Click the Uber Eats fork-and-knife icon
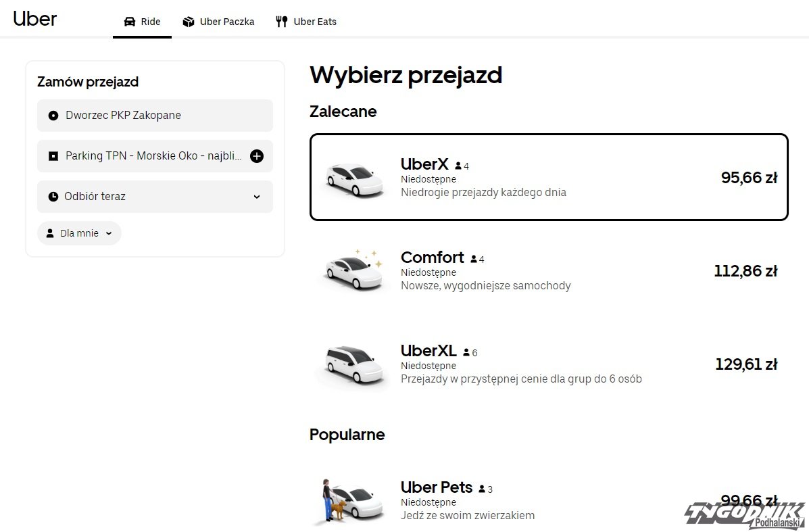The image size is (809, 532). tap(282, 22)
